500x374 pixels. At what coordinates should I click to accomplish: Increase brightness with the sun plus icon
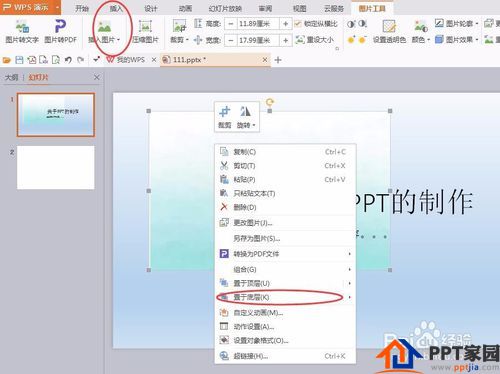pos(351,40)
